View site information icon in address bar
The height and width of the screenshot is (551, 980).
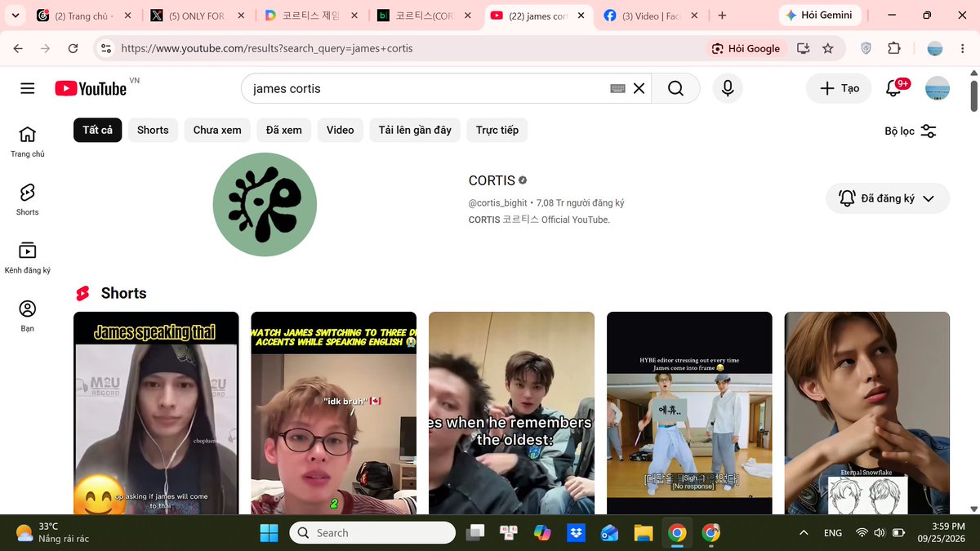pyautogui.click(x=105, y=48)
